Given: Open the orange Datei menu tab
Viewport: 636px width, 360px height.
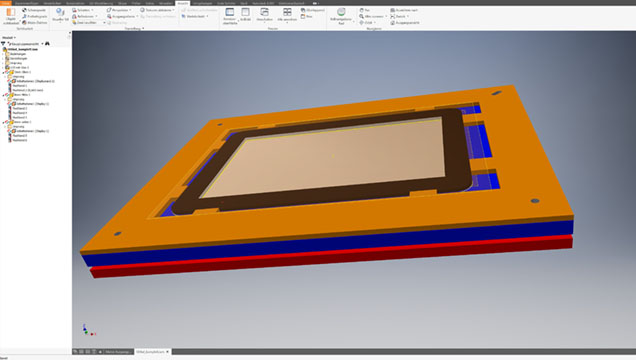Looking at the screenshot, I should point(5,3).
